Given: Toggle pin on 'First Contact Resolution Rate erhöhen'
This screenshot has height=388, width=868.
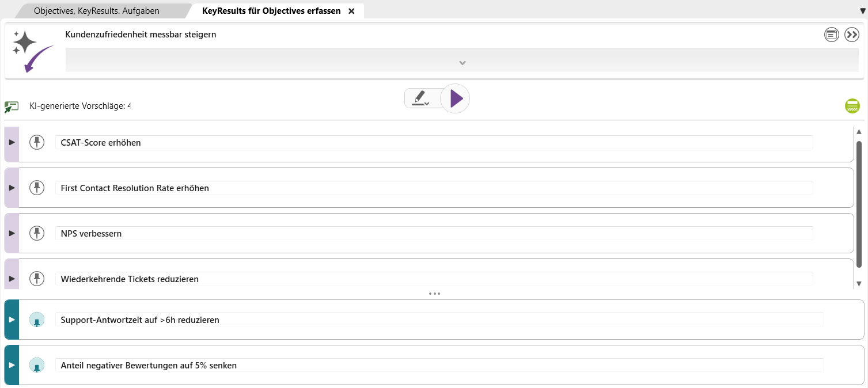Looking at the screenshot, I should point(37,188).
